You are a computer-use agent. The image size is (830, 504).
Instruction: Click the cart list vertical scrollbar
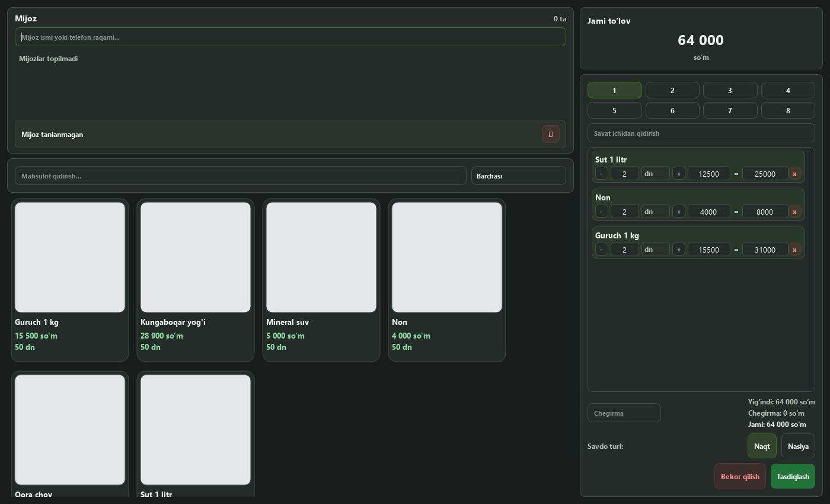(x=812, y=269)
